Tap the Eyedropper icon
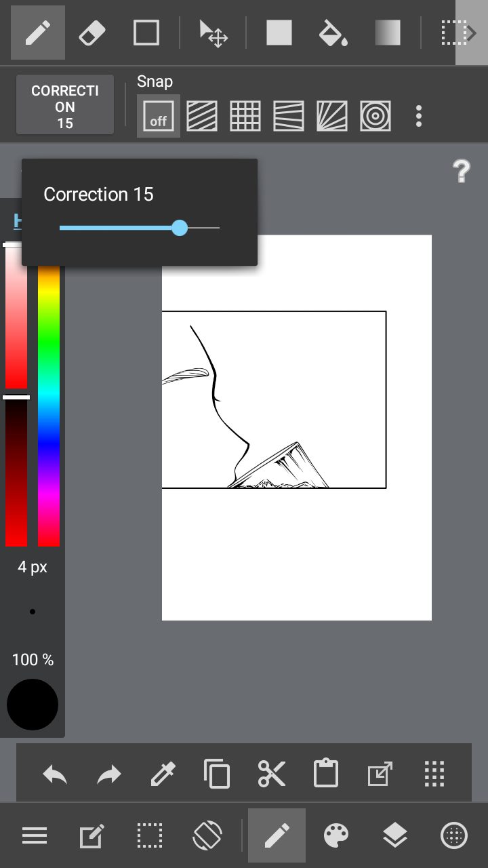The height and width of the screenshot is (868, 488). pos(163,773)
